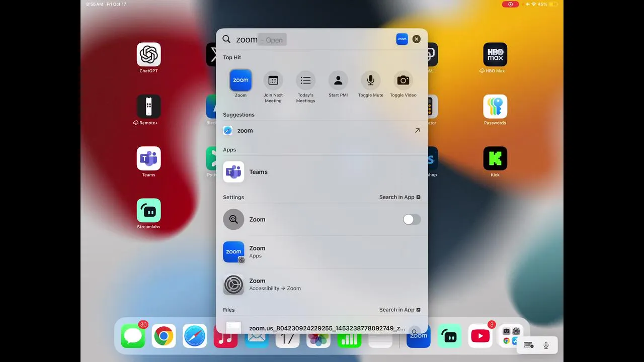644x362 pixels.
Task: Open Accessibility → Zoom settings entry
Action: [x=322, y=285]
